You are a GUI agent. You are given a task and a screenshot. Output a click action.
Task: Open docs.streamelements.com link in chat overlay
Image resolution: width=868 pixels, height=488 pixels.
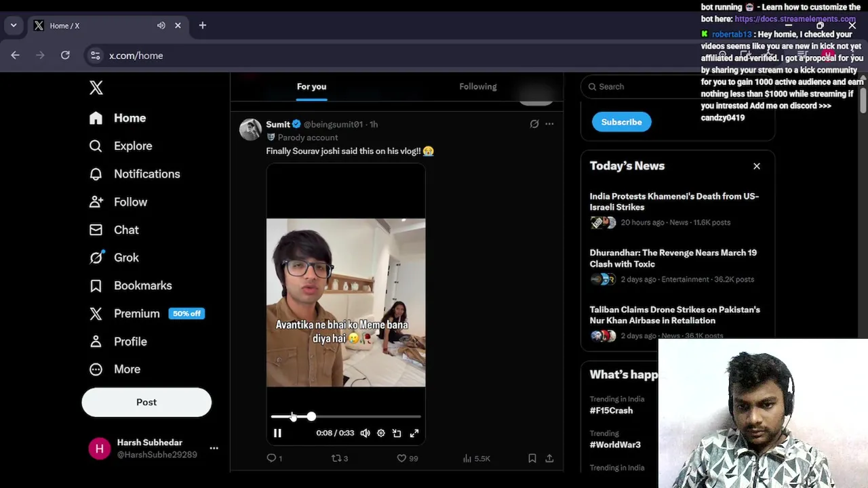pos(795,19)
